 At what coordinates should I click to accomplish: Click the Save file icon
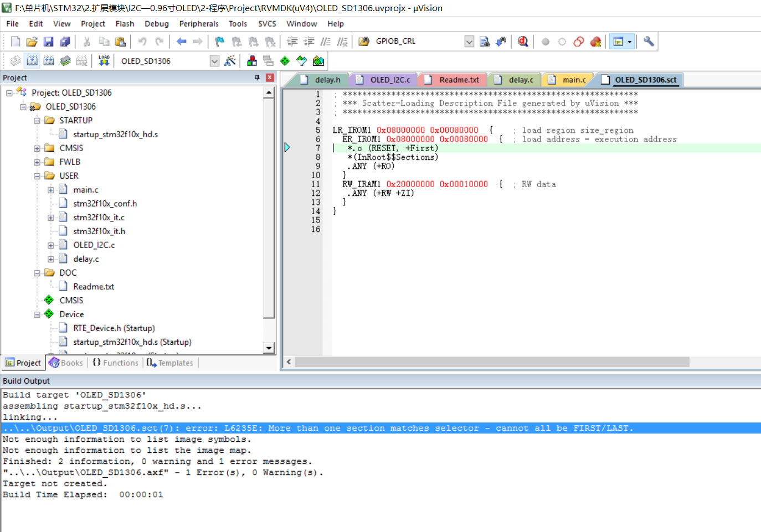(x=48, y=42)
